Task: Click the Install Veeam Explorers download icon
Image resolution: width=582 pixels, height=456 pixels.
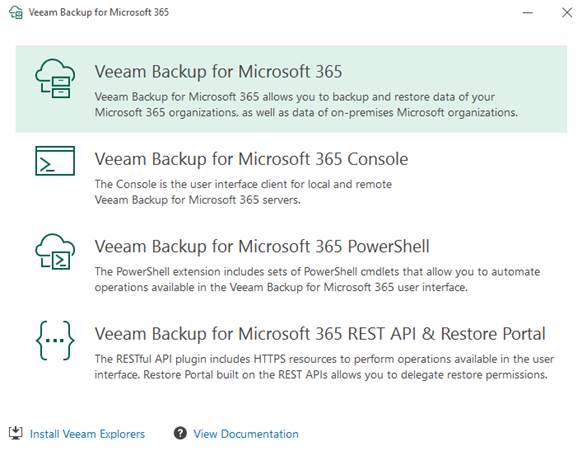Action: pyautogui.click(x=16, y=433)
